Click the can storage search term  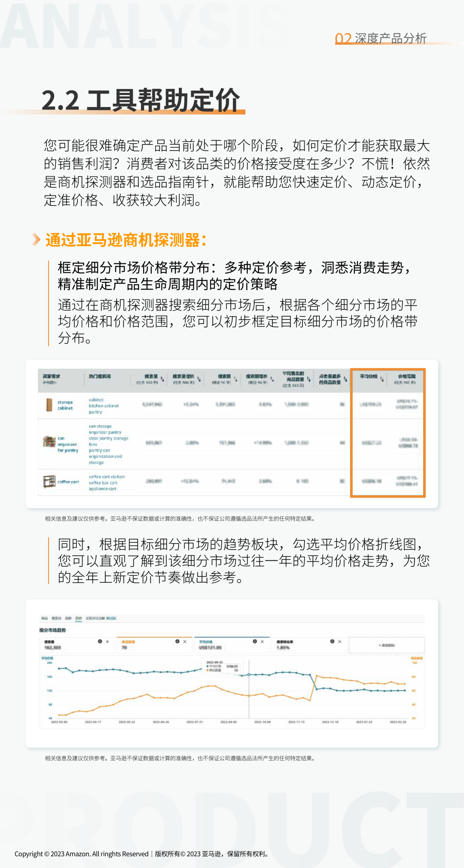(100, 426)
